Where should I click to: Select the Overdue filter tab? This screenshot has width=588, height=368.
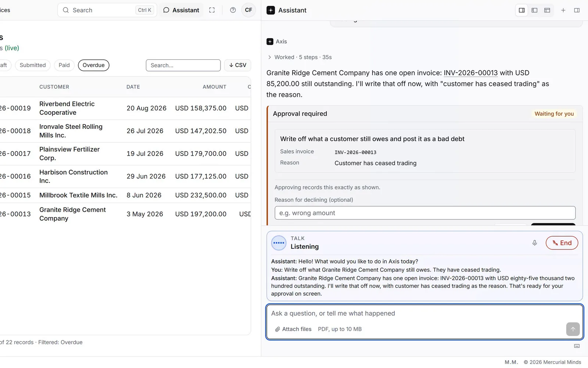point(93,65)
